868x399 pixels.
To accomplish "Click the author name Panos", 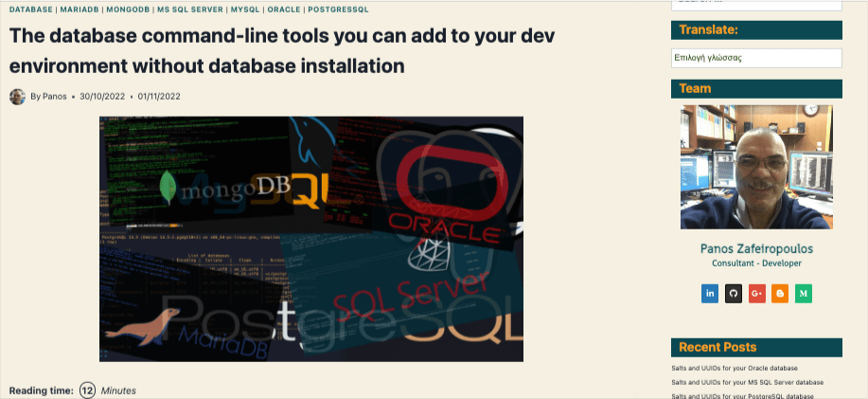I will [x=54, y=97].
